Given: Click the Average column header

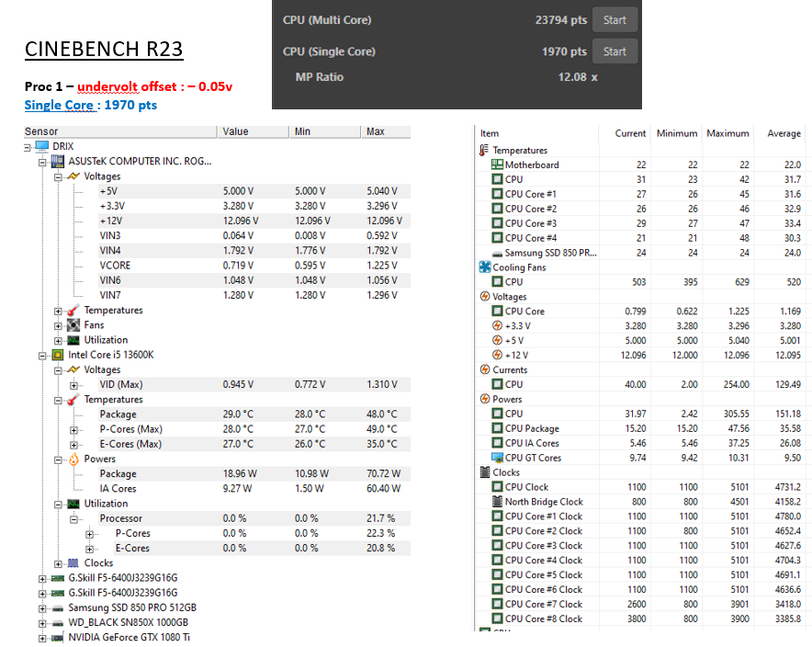Looking at the screenshot, I should click(x=784, y=133).
